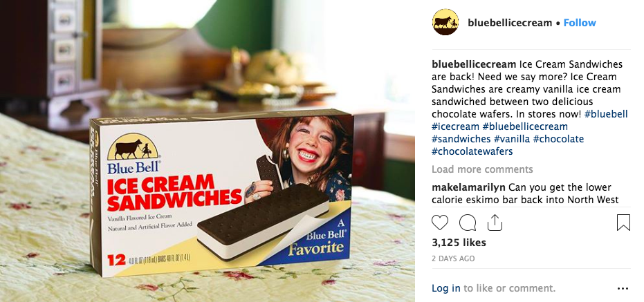
Task: Open the #icecream hashtag
Action: coord(455,126)
